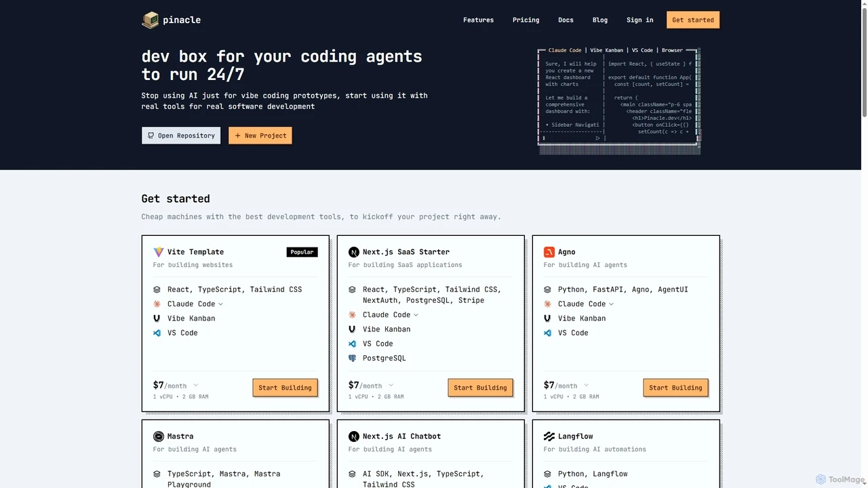868x488 pixels.
Task: Start Building the Vite Template
Action: pyautogui.click(x=285, y=388)
